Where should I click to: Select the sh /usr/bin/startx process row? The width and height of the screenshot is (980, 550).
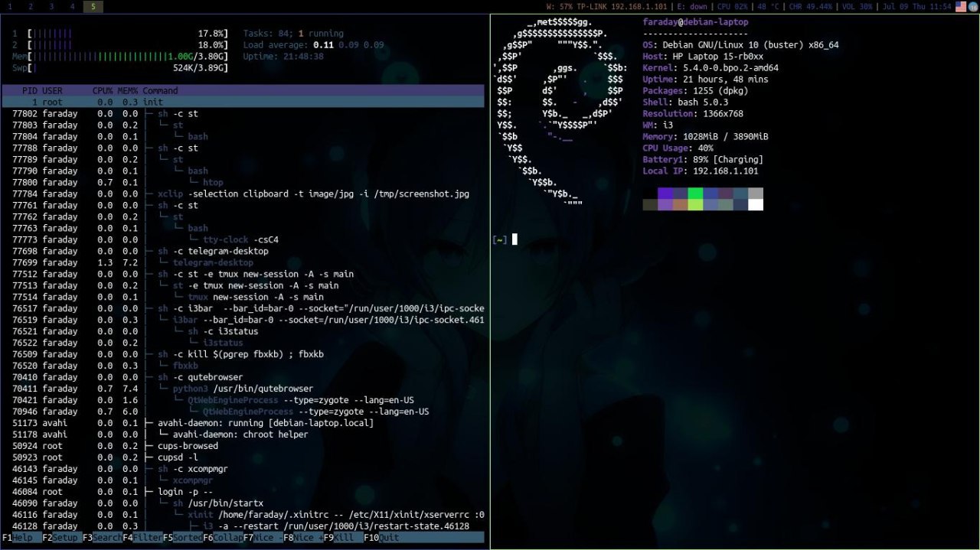point(243,503)
